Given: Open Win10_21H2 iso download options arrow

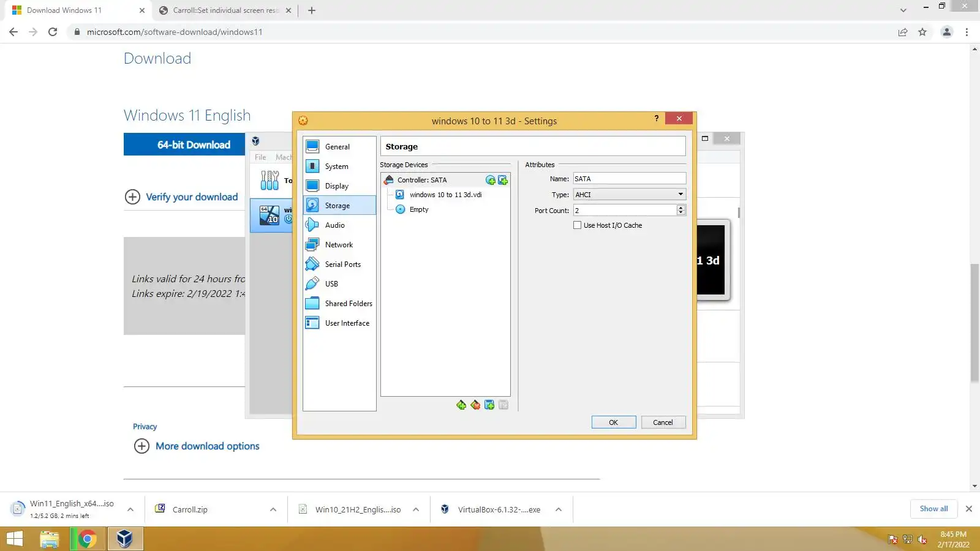Looking at the screenshot, I should pyautogui.click(x=416, y=509).
